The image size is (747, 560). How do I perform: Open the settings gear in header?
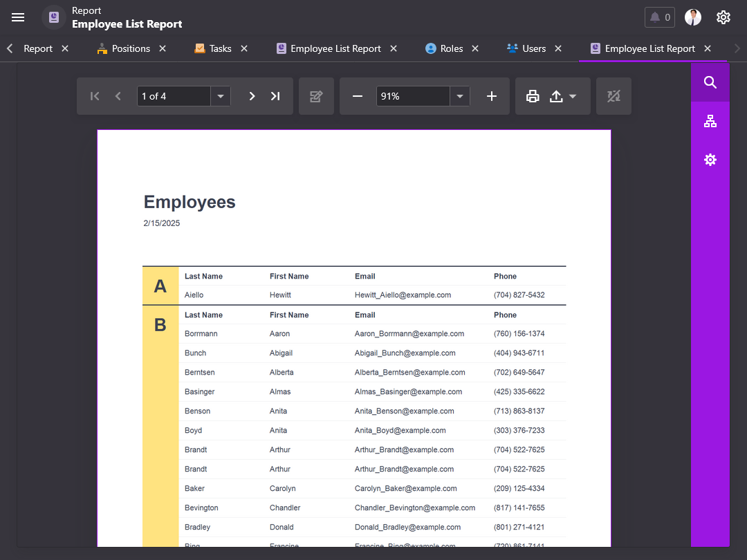tap(723, 17)
